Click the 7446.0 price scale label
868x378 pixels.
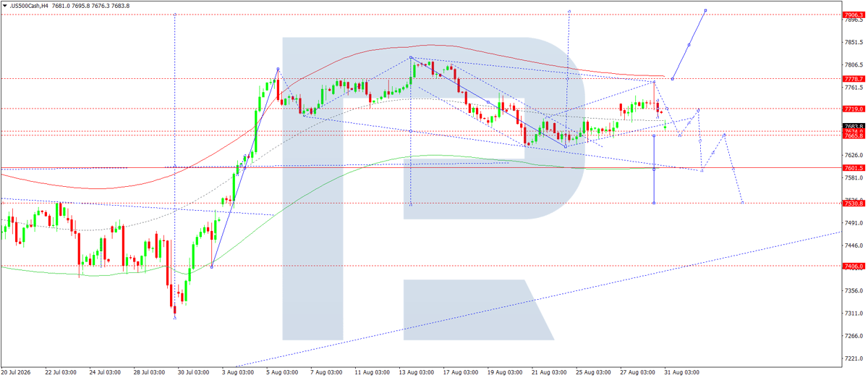click(855, 246)
